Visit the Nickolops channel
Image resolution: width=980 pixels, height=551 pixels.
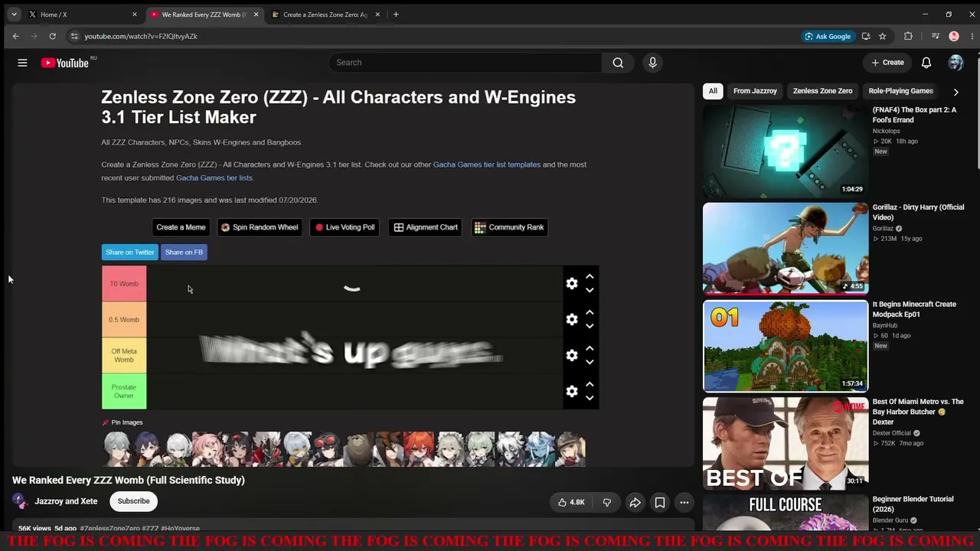click(887, 131)
